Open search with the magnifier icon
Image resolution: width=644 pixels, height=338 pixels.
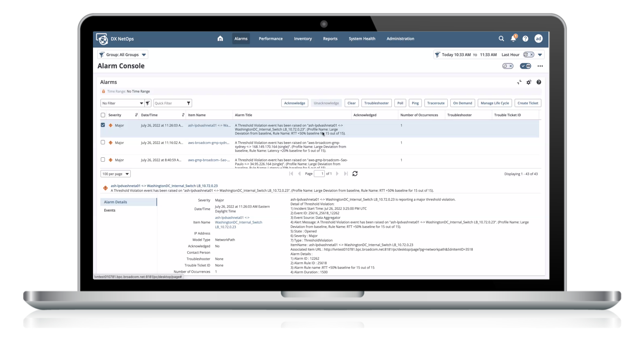[x=501, y=39]
